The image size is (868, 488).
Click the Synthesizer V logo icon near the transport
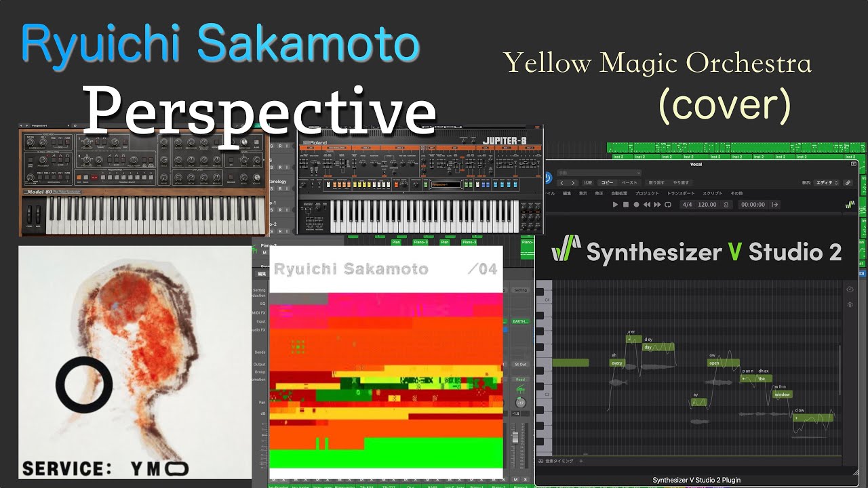point(850,205)
